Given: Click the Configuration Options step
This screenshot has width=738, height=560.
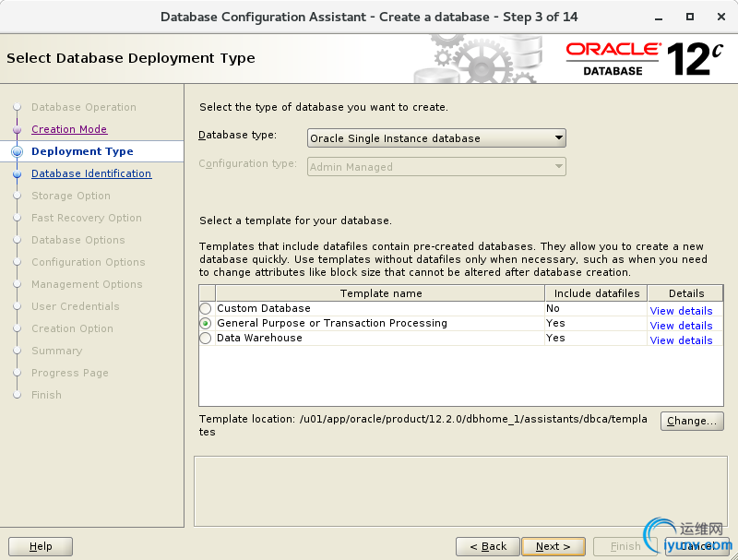Looking at the screenshot, I should 89,262.
